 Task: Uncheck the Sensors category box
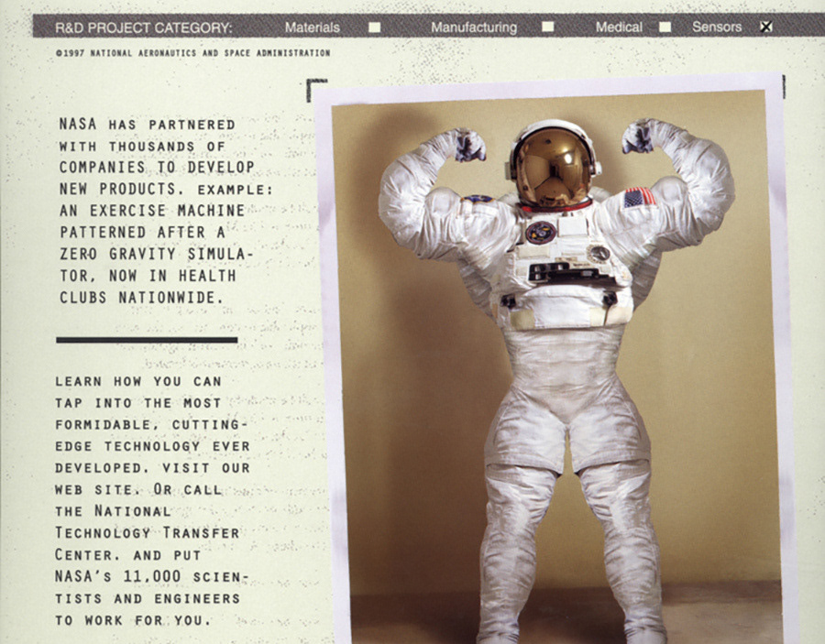(766, 27)
